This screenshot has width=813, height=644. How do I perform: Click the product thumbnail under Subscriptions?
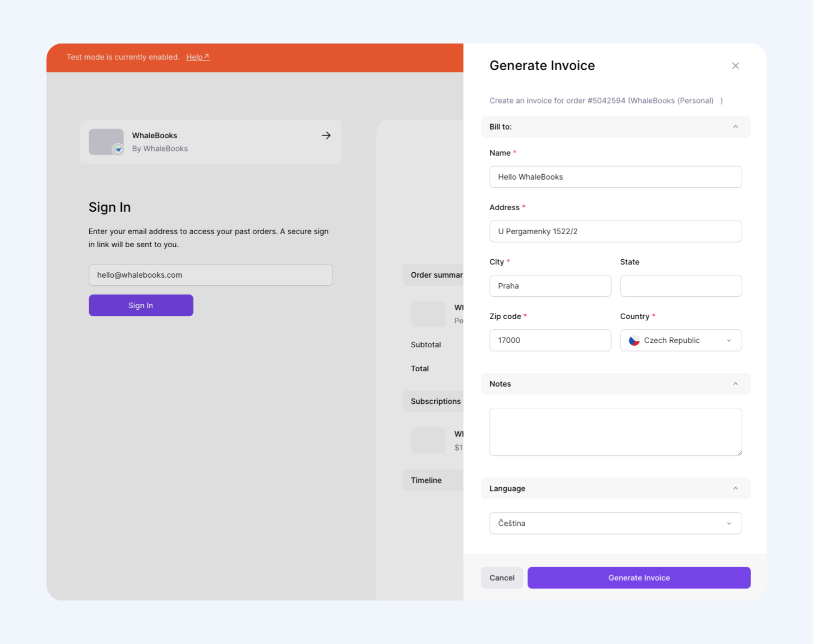pos(428,440)
